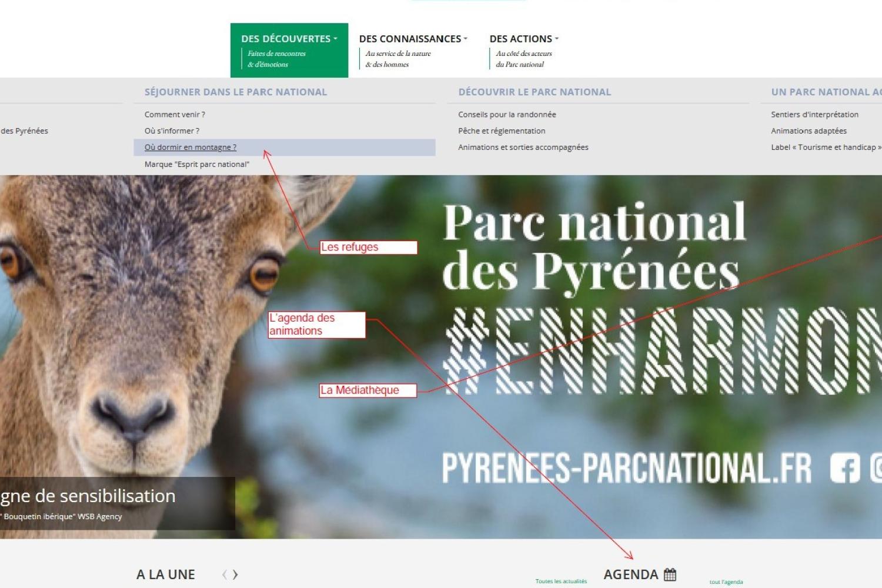Open the Des Découvertes menu

click(x=289, y=51)
